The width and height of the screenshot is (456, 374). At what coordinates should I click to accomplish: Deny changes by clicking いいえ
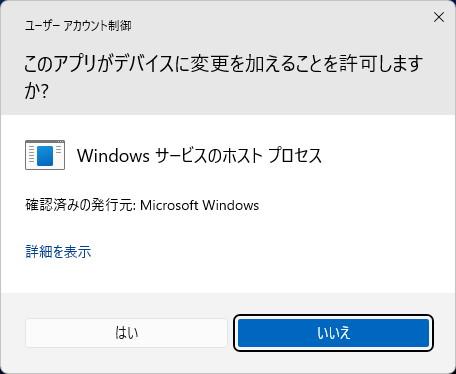point(333,333)
